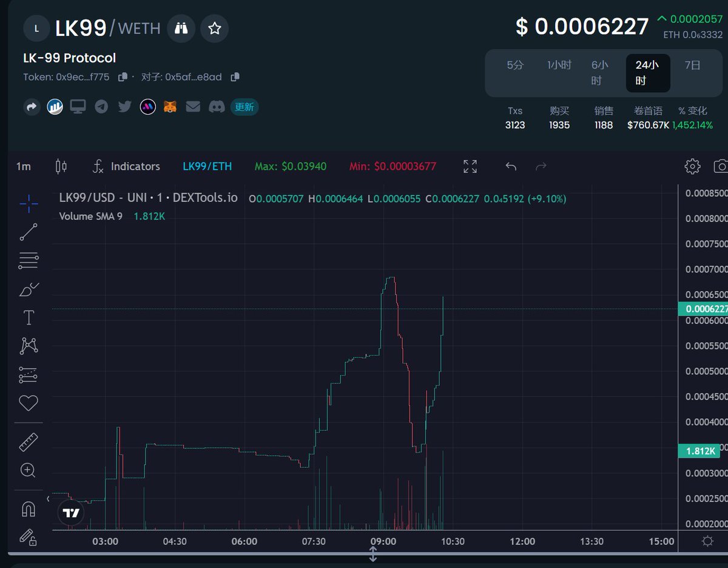The image size is (728, 568).
Task: Undo the last chart action
Action: 511,166
